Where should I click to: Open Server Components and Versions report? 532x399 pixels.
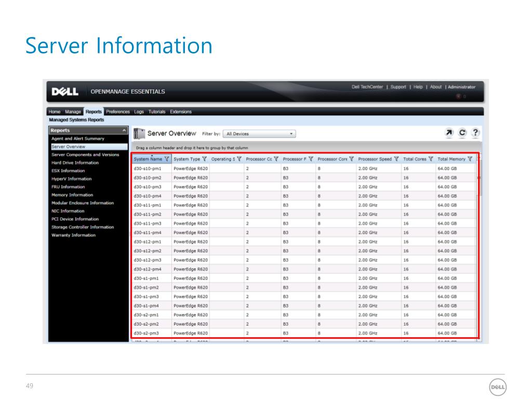pyautogui.click(x=85, y=154)
